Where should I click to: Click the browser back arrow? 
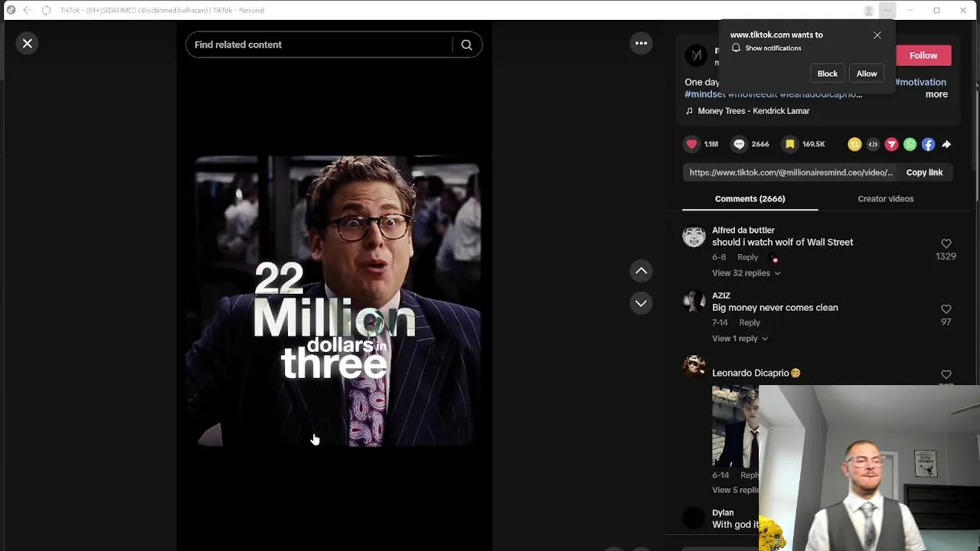coord(28,10)
